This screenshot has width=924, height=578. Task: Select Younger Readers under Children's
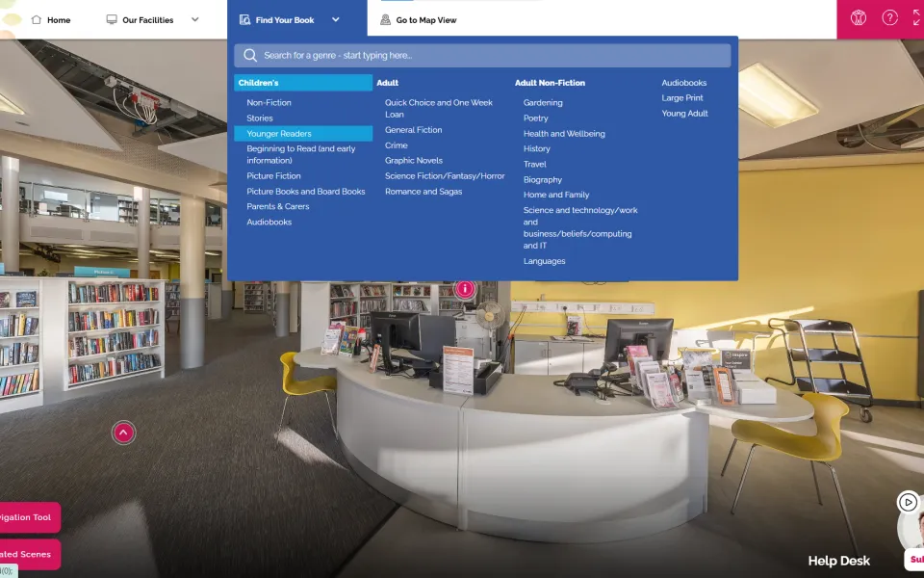tap(279, 134)
